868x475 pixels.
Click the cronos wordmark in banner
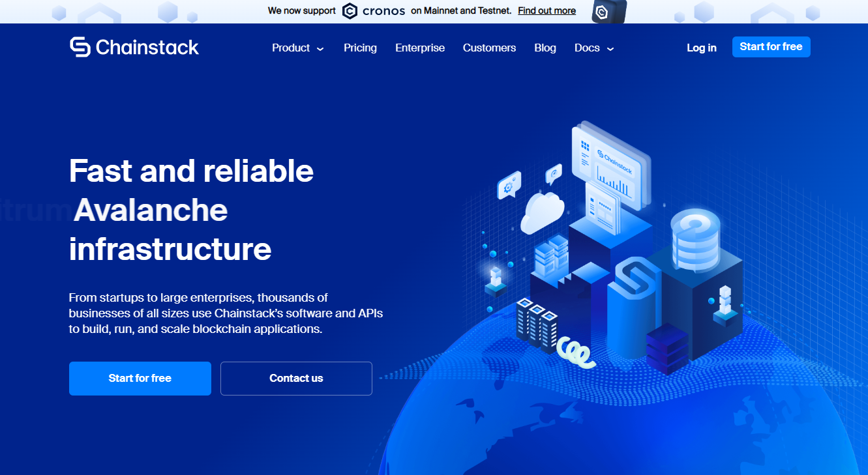383,11
